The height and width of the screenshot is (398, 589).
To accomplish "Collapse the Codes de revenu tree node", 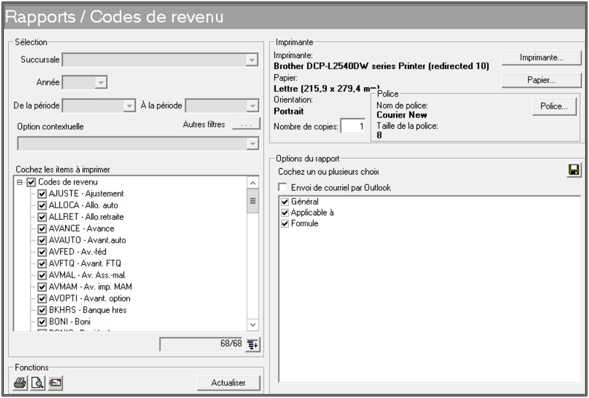I will pos(20,182).
